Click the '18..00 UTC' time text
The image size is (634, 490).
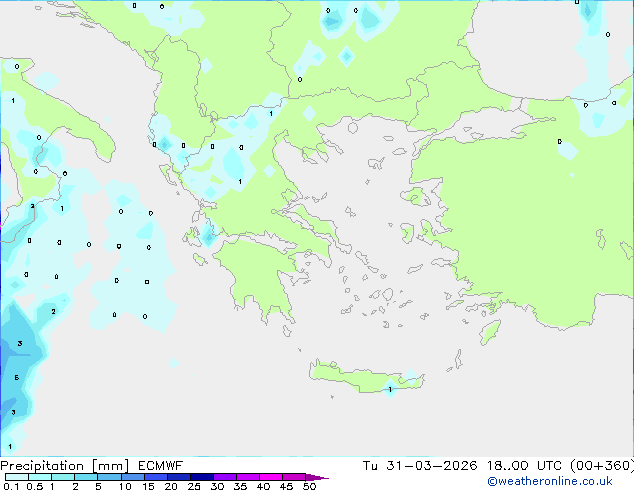524,466
